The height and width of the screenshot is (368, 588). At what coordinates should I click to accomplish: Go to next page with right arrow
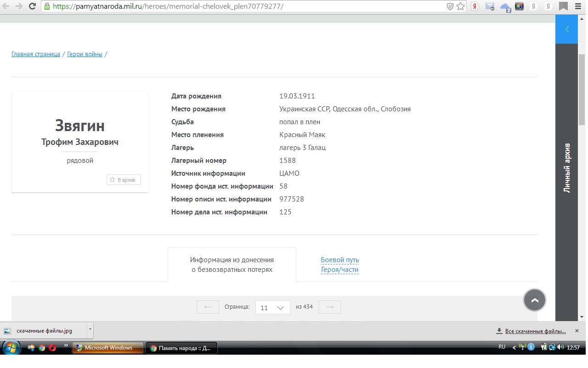tap(329, 307)
